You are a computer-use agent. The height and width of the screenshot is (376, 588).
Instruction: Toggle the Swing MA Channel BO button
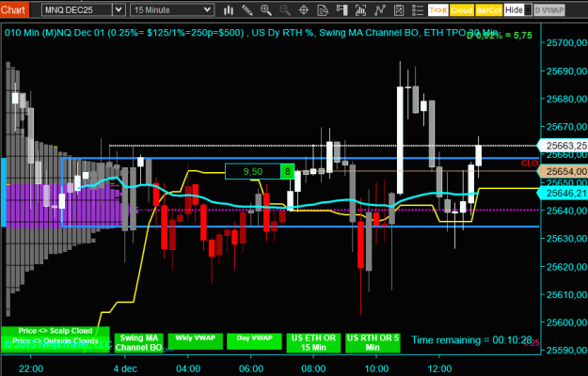tap(138, 343)
